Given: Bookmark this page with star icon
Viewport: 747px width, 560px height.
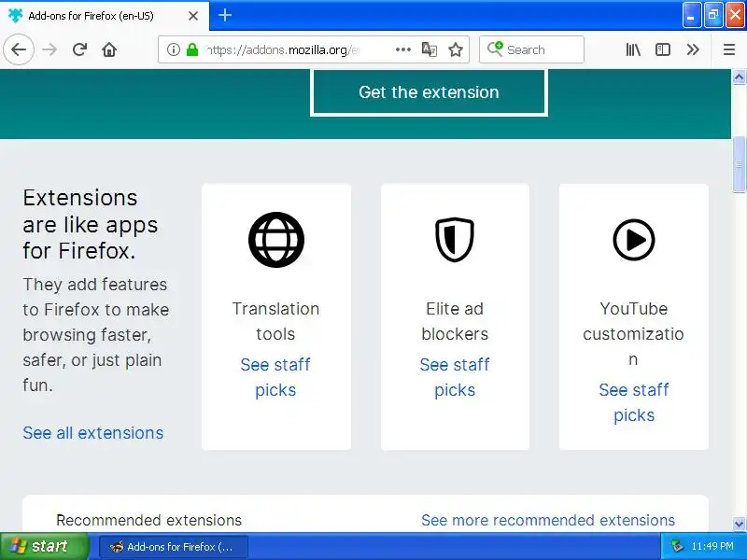Looking at the screenshot, I should (x=456, y=49).
